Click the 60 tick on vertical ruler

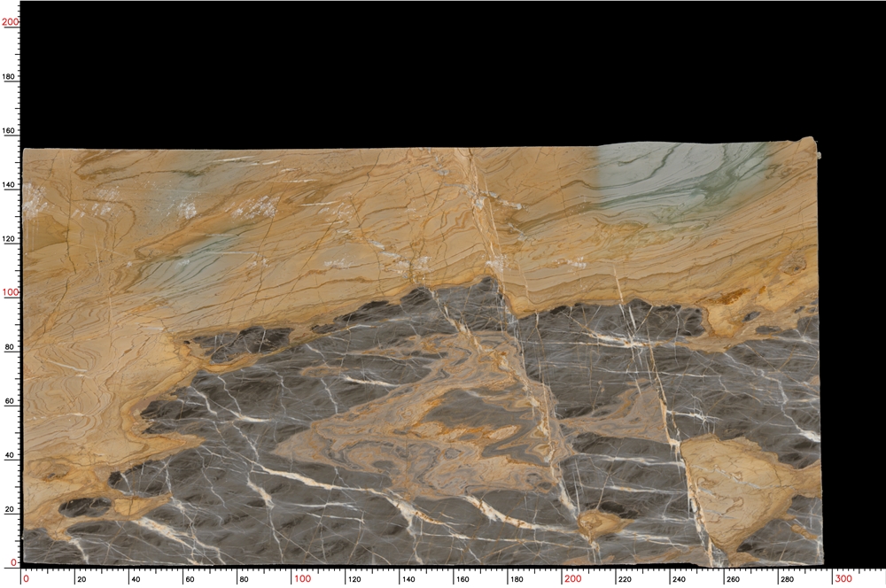point(9,401)
